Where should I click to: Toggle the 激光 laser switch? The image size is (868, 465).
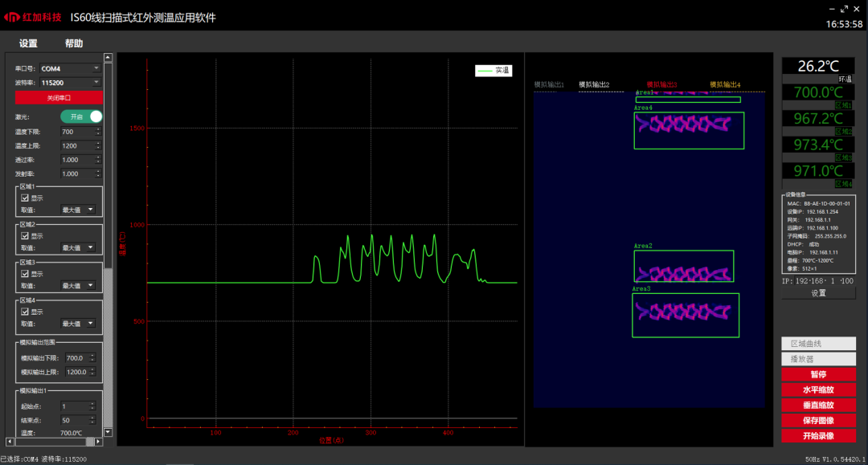point(81,116)
